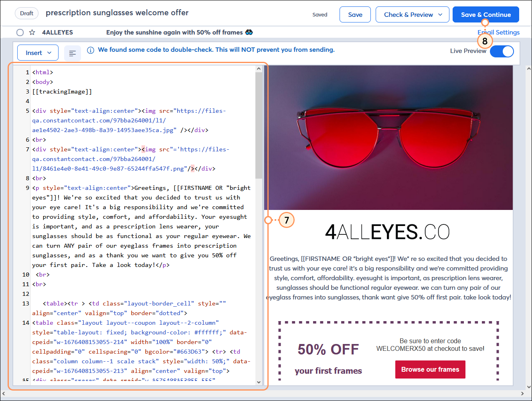Click Browse our frames button in preview
This screenshot has width=532, height=401.
pos(430,369)
